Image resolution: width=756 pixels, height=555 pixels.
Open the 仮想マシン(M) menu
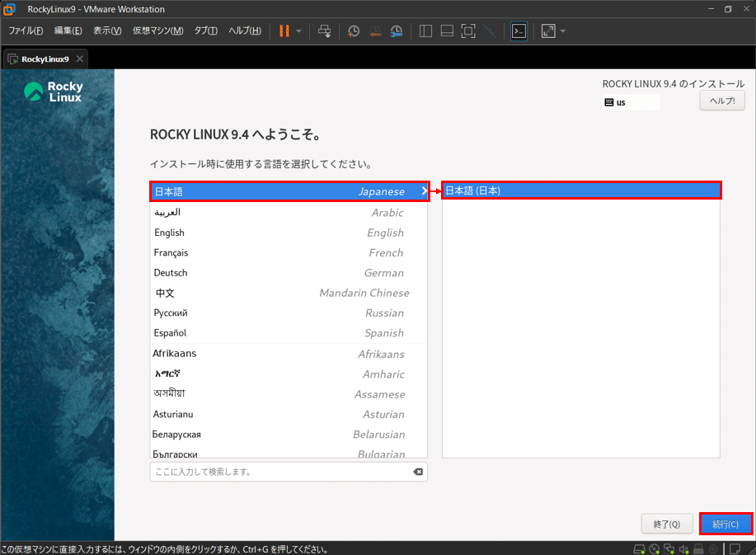(x=158, y=31)
